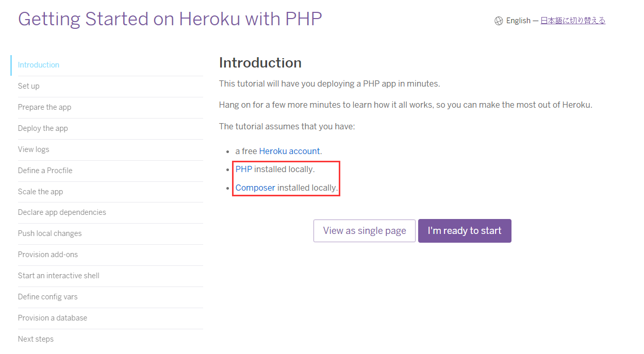Select Provision add-ons in sidebar
This screenshot has width=644, height=354.
(x=48, y=255)
